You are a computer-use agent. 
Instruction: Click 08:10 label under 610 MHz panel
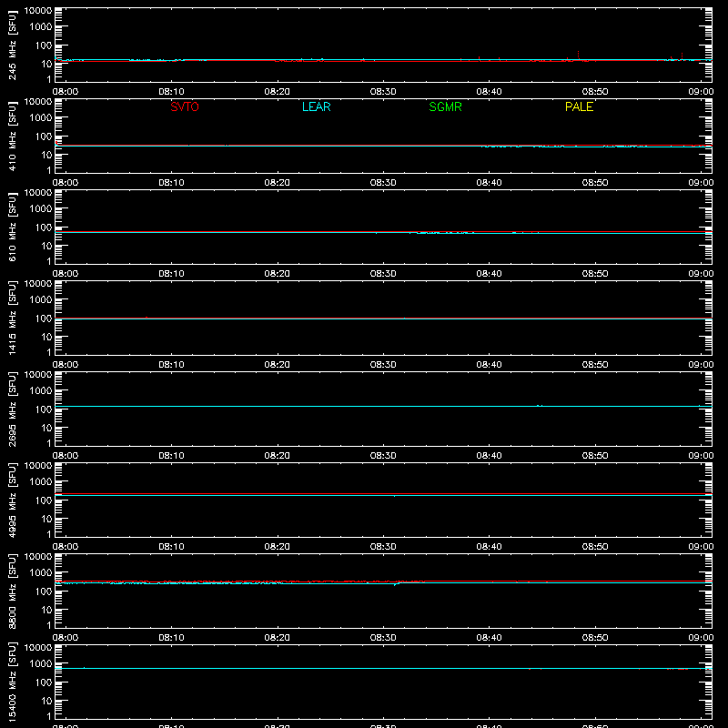coord(171,274)
